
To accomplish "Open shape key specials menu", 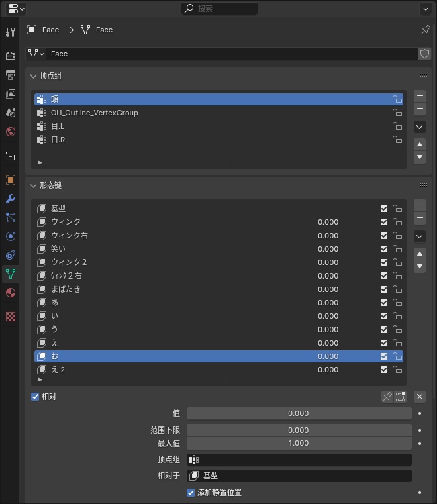I will (420, 237).
